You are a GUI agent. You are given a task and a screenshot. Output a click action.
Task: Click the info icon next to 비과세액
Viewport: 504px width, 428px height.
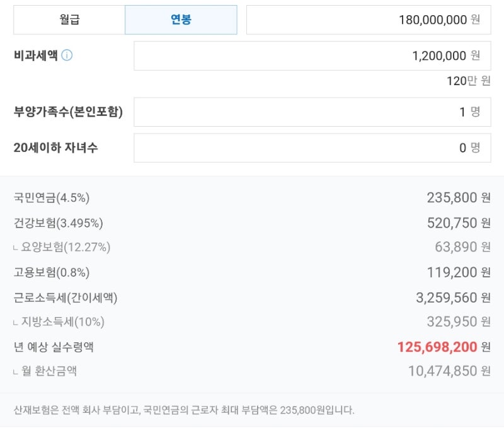point(67,55)
